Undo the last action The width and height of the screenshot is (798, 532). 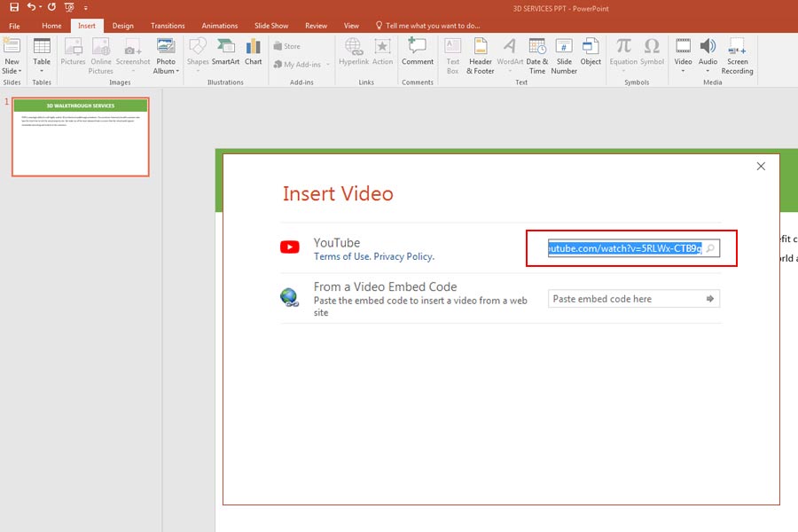coord(32,7)
